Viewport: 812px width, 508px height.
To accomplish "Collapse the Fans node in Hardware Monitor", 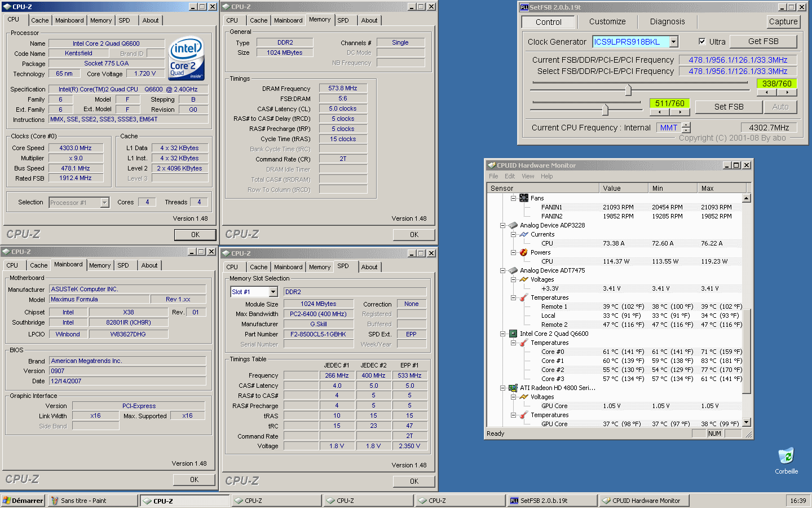I will [x=513, y=198].
